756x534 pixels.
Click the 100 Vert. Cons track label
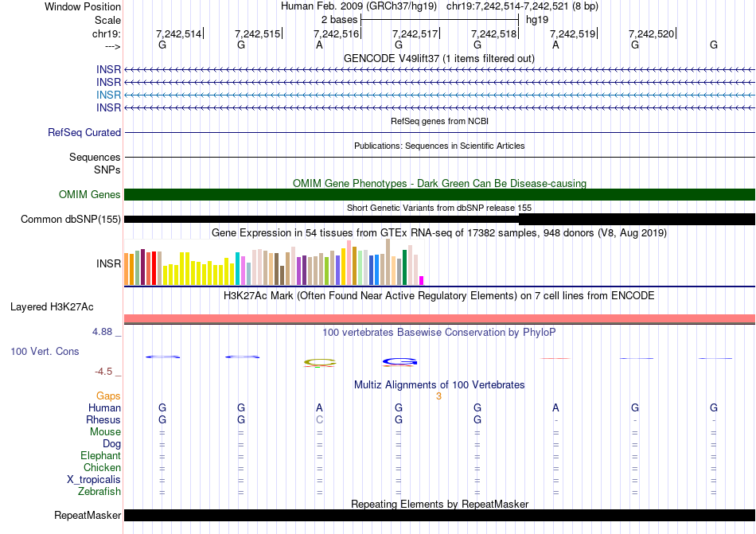[x=45, y=351]
